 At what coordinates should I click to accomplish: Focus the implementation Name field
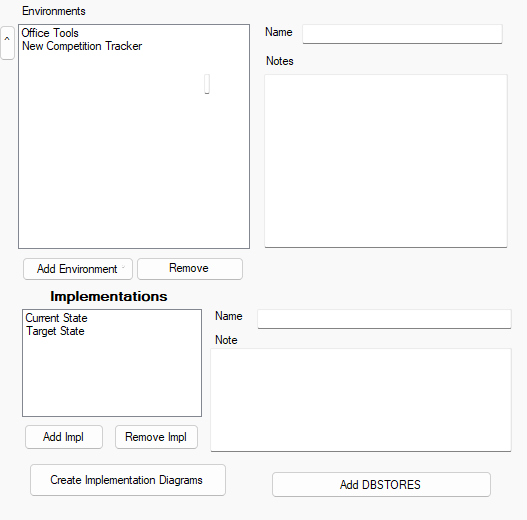tap(384, 319)
